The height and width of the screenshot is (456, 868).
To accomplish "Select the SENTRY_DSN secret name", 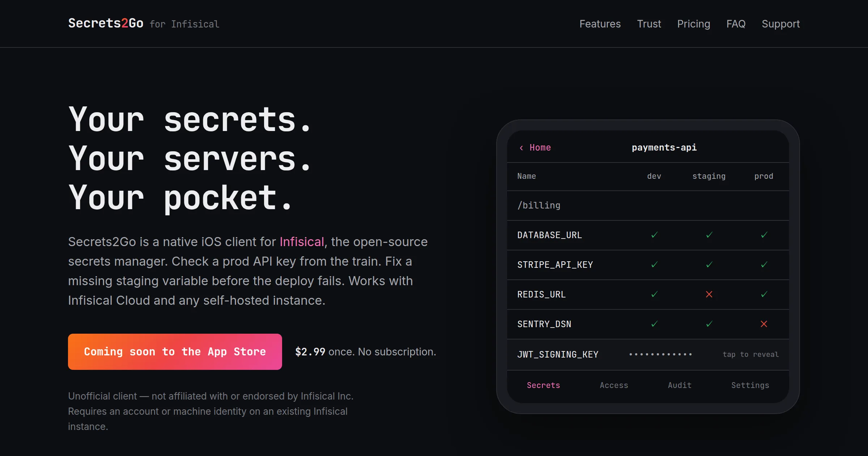I will (544, 324).
